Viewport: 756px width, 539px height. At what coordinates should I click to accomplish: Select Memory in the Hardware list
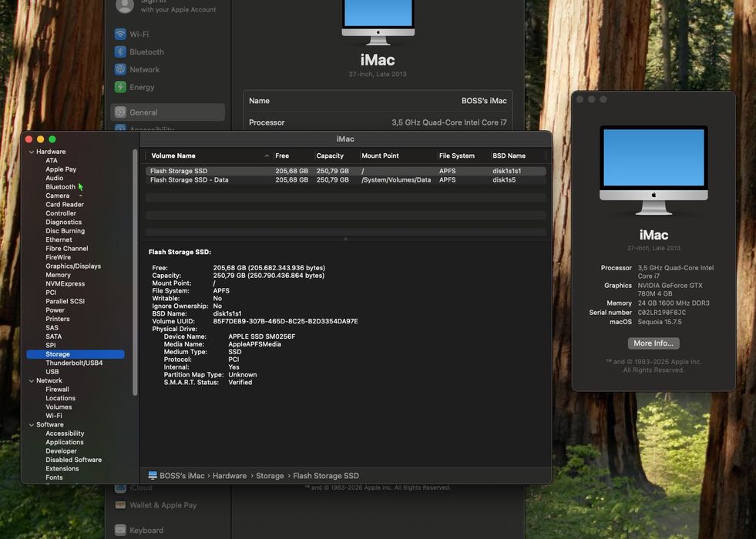[x=58, y=275]
